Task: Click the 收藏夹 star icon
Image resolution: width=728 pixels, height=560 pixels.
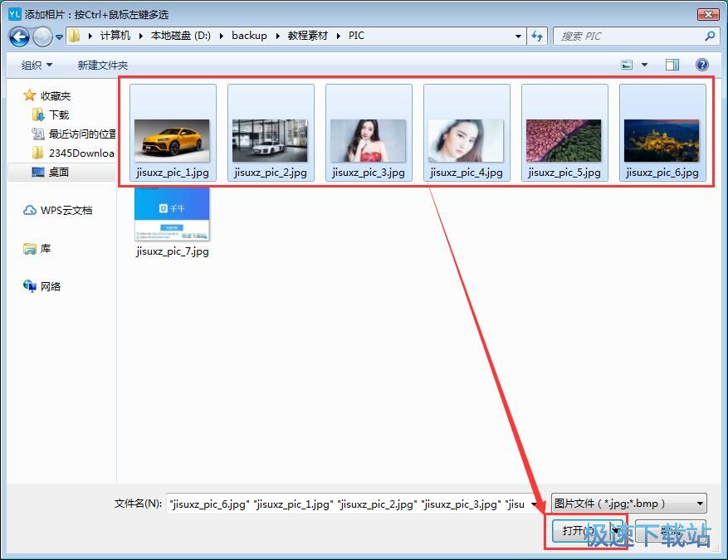Action: (x=29, y=95)
